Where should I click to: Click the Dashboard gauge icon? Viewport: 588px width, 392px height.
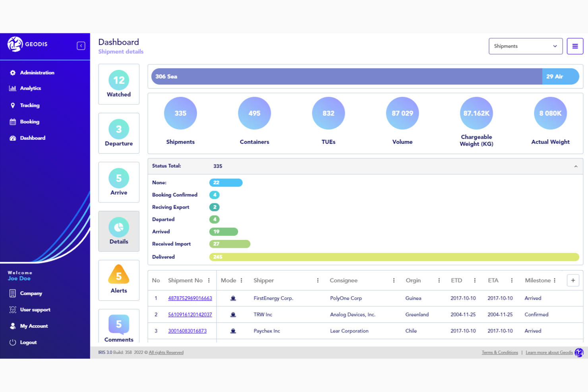pos(13,138)
